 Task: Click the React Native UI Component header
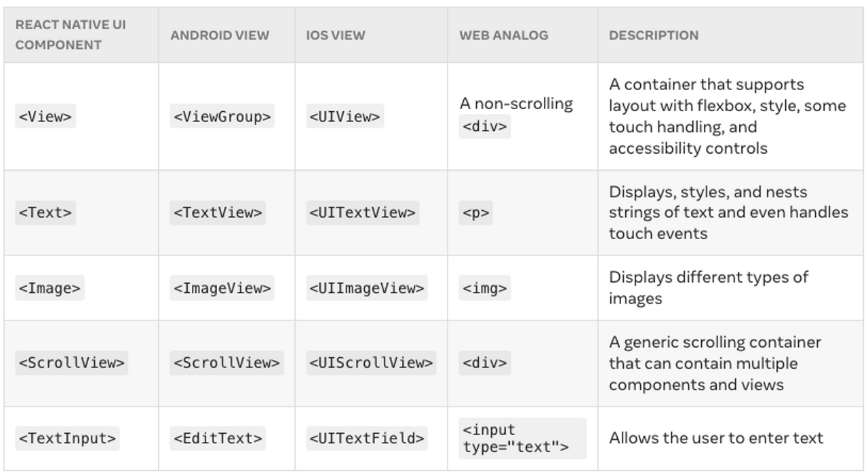[x=70, y=35]
